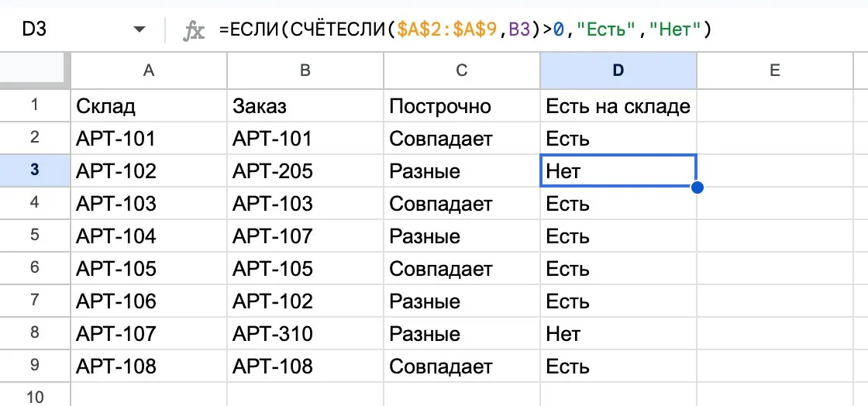This screenshot has width=868, height=406.
Task: Click the 'Склад' header cell
Action: 148,105
